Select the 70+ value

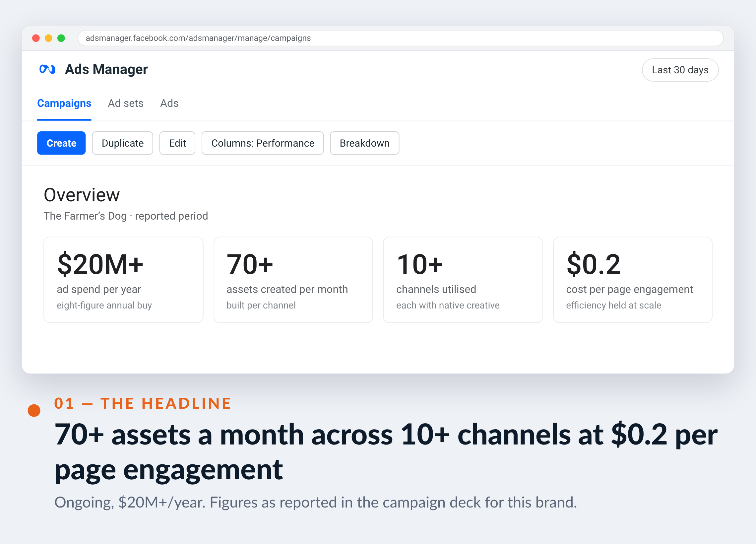point(250,264)
